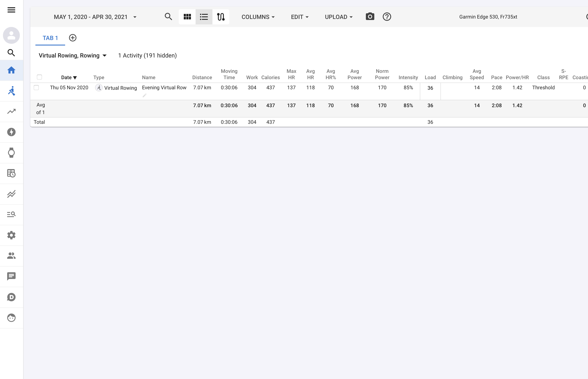Image resolution: width=588 pixels, height=379 pixels.
Task: Tick the Thu 05 Nov 2020 row checkbox
Action: click(x=36, y=88)
